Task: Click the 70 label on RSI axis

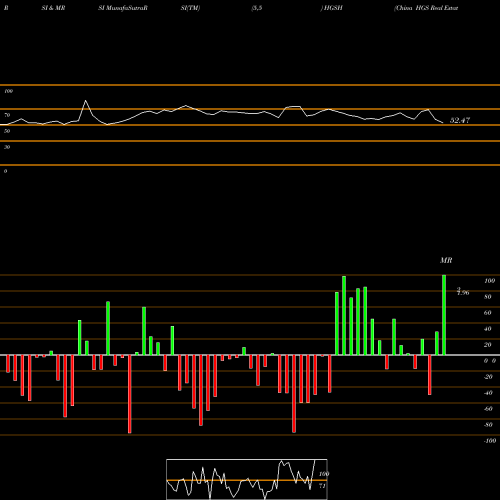Action: coord(7,115)
